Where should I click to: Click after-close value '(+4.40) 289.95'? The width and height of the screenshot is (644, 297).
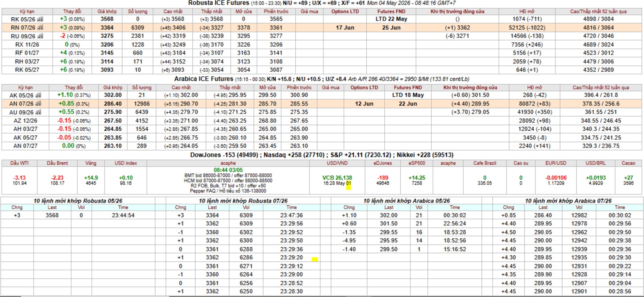click(x=470, y=104)
